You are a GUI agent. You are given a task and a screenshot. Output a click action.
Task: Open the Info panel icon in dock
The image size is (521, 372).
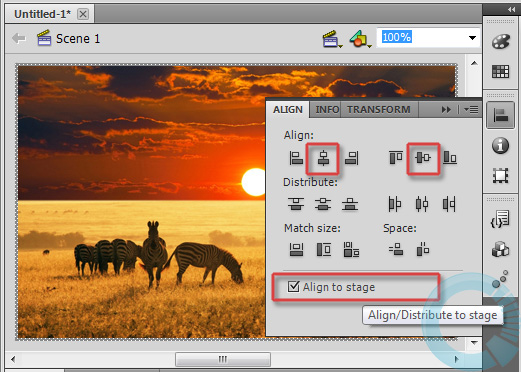click(x=501, y=146)
